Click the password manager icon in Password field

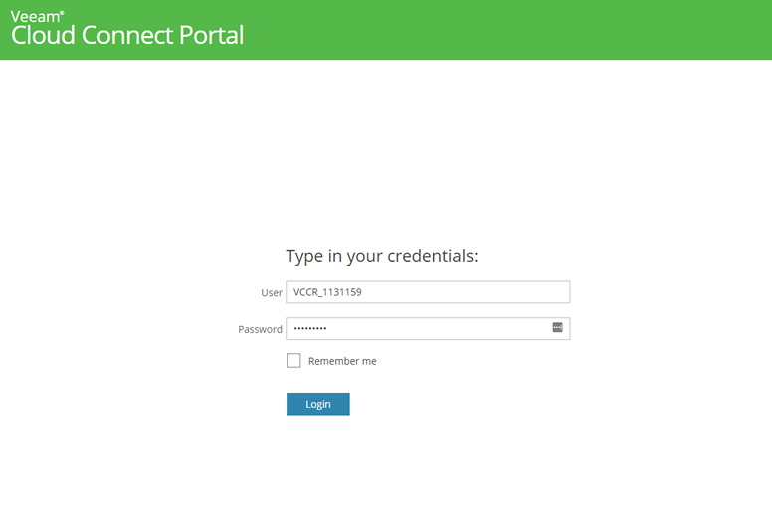point(557,328)
